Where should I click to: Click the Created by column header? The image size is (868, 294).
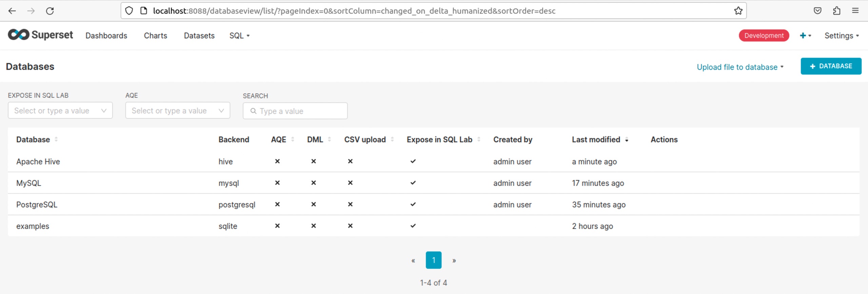point(513,140)
